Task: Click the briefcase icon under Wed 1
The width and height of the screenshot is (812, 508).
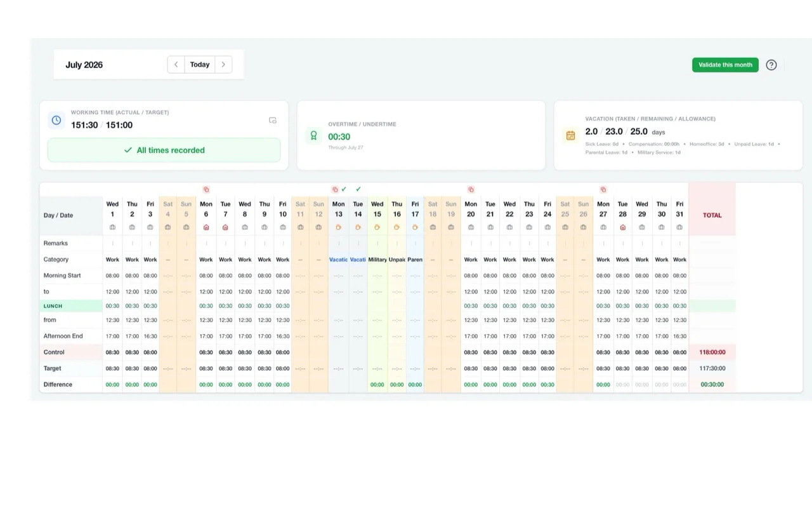Action: 112,227
